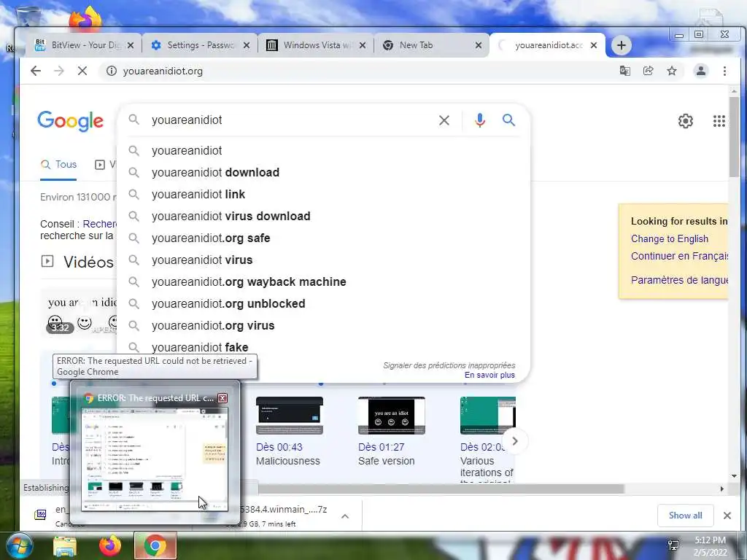Submit search with blue magnifier icon
The width and height of the screenshot is (747, 560).
tap(508, 120)
